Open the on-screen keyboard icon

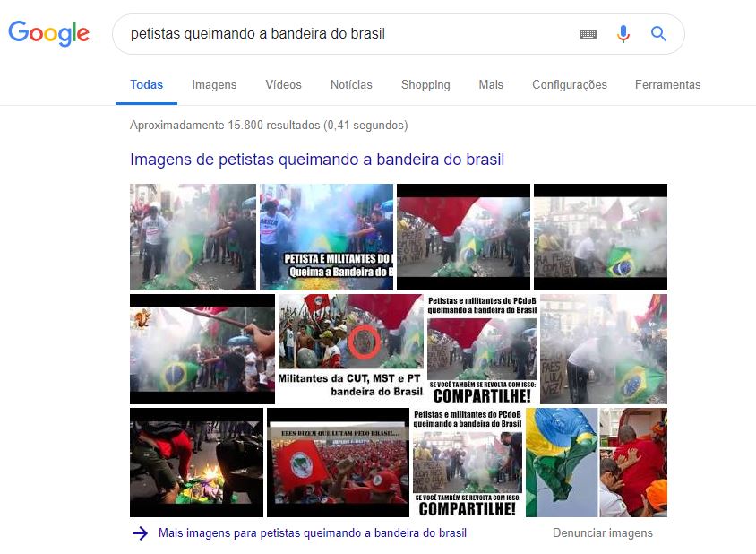pyautogui.click(x=588, y=34)
